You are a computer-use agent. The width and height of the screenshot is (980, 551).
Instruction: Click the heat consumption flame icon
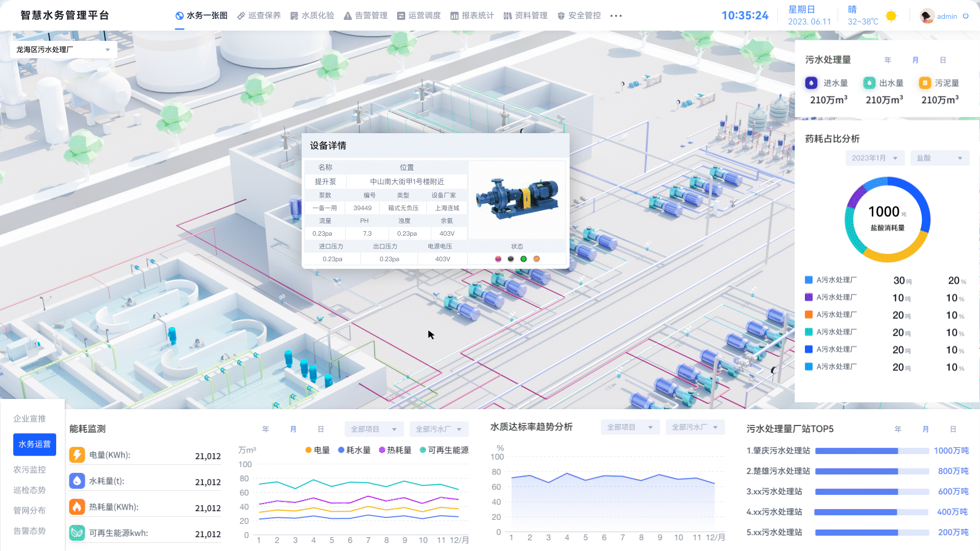click(x=77, y=507)
